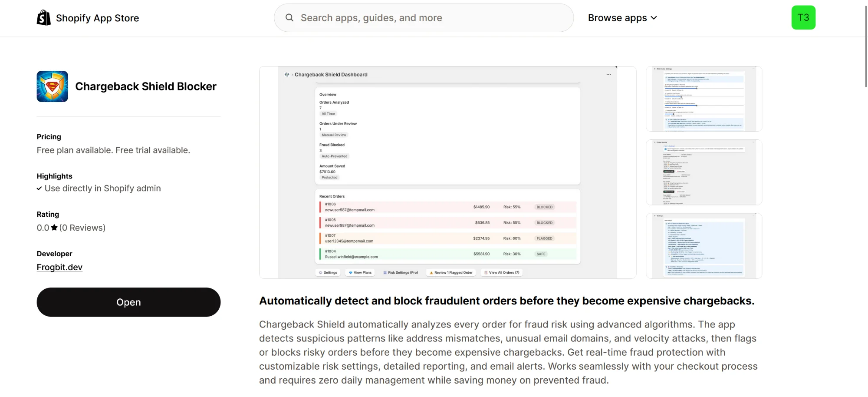
Task: Visit the Frogbit.dev developer link
Action: coord(59,267)
